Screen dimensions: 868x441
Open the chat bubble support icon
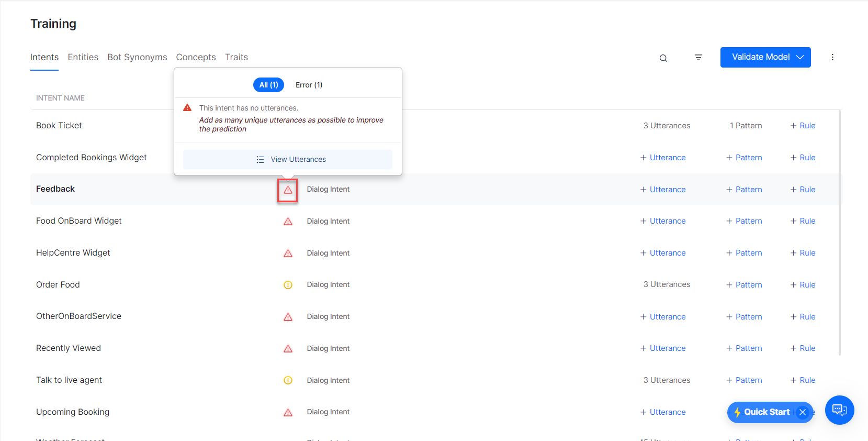(x=839, y=410)
